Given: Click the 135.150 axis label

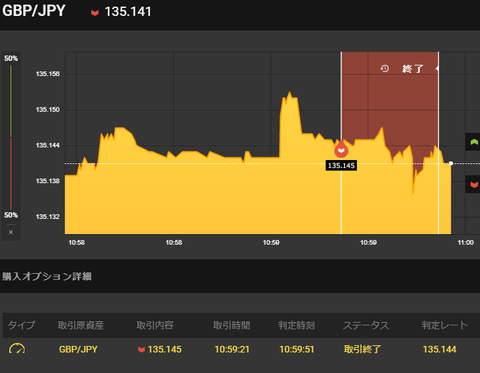Looking at the screenshot, I should (x=48, y=110).
